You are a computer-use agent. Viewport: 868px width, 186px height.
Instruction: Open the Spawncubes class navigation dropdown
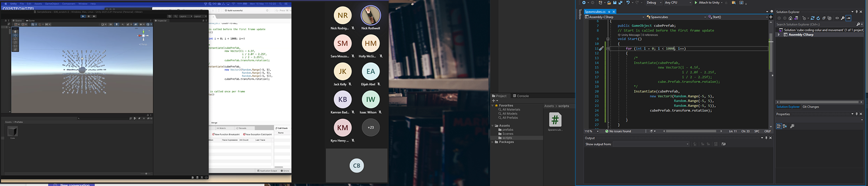tap(676, 17)
